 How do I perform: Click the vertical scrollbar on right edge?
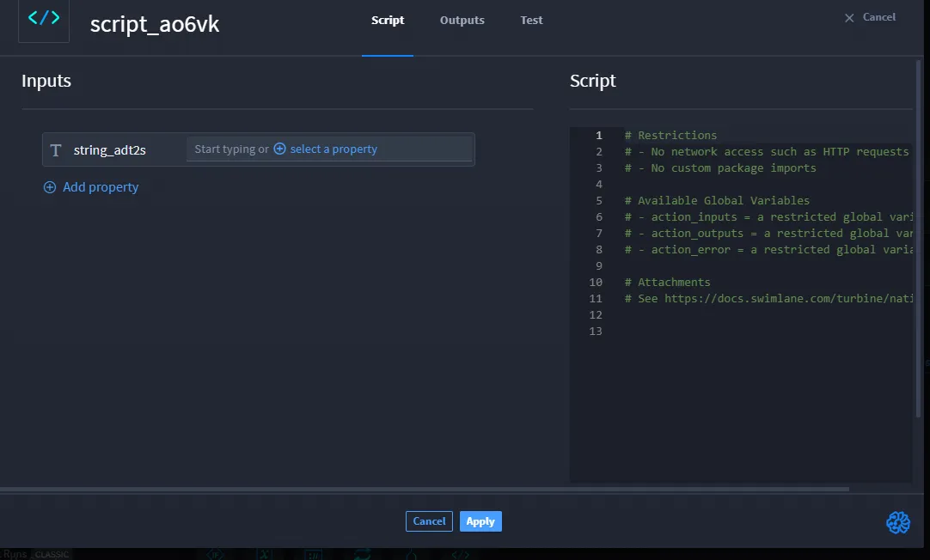point(919,237)
